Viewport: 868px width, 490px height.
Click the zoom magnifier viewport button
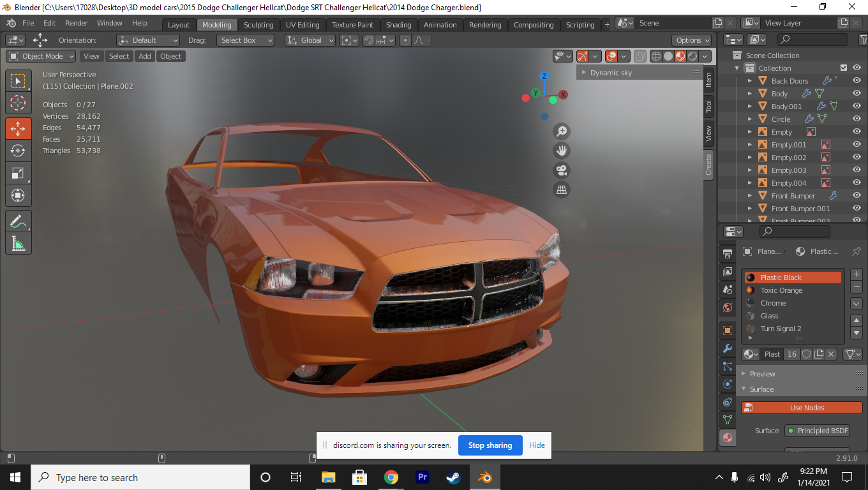tap(562, 131)
